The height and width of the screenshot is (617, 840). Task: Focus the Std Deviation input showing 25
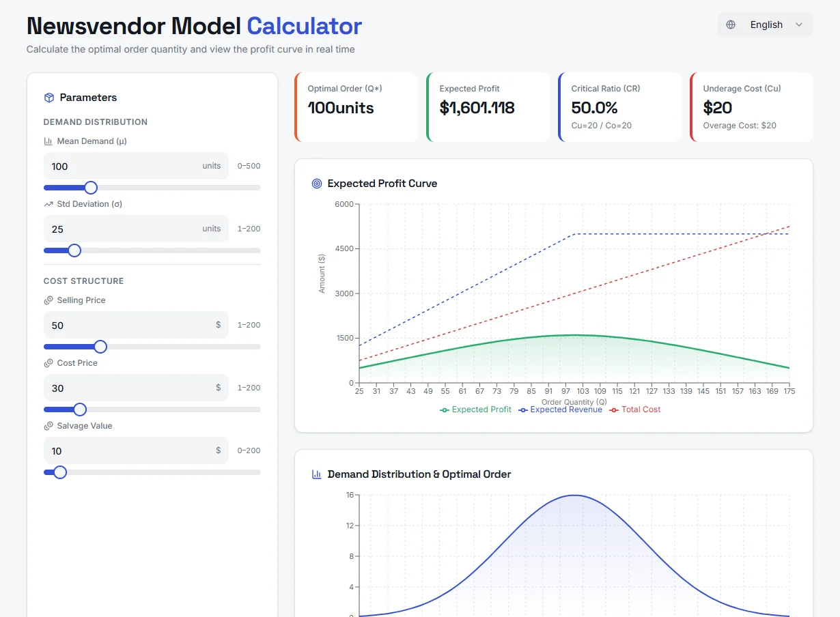click(136, 229)
